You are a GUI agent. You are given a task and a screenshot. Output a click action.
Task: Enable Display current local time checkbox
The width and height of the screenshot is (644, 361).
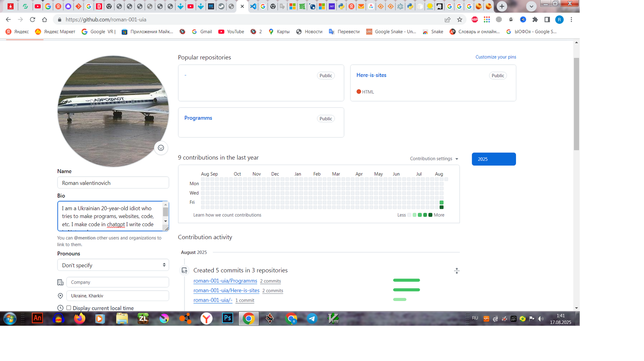click(x=69, y=308)
